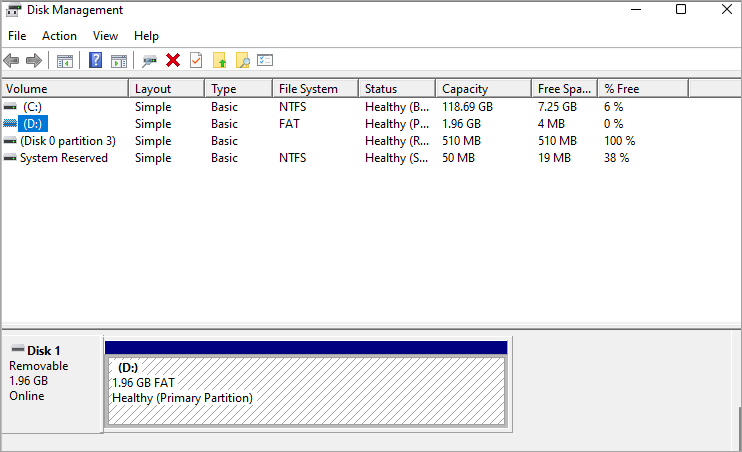Click the Healthy (R... status cell
The width and height of the screenshot is (742, 452).
point(397,141)
